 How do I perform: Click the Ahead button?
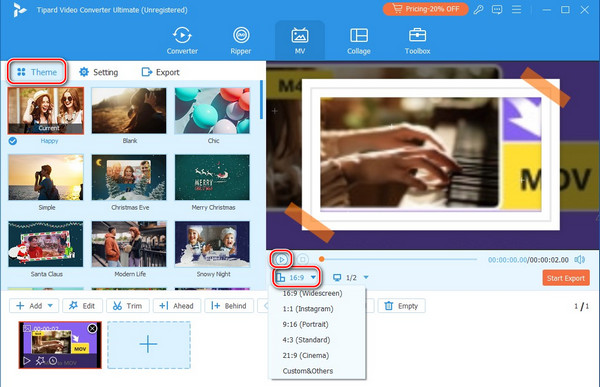pos(176,306)
